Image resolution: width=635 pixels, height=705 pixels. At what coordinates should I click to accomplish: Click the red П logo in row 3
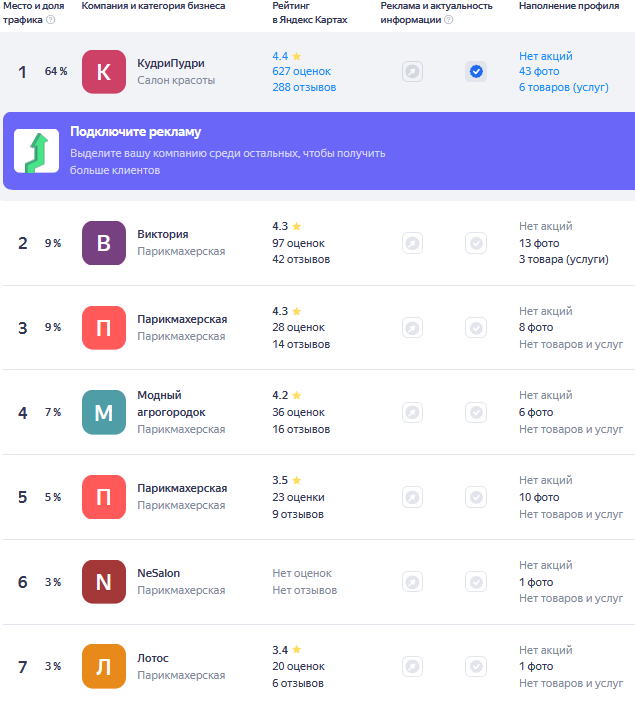click(x=104, y=328)
